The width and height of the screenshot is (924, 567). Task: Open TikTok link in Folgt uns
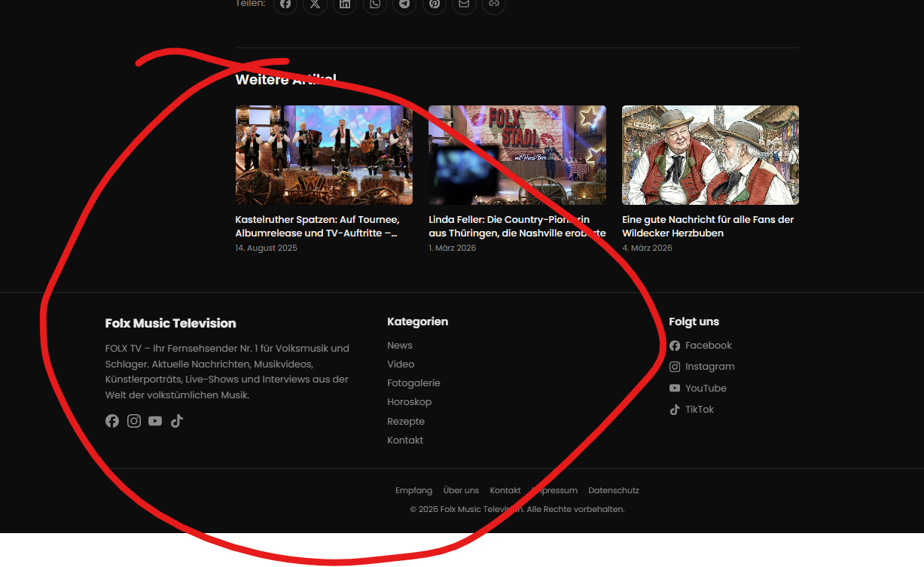691,410
